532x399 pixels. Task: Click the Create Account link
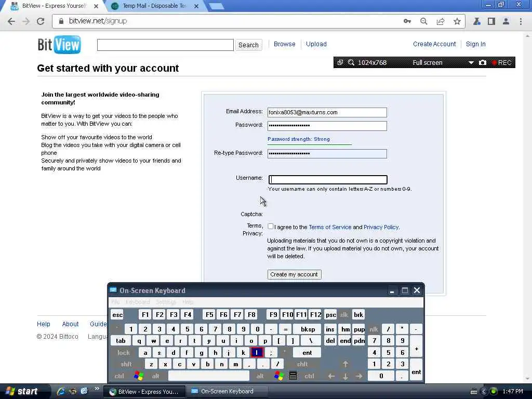[434, 44]
